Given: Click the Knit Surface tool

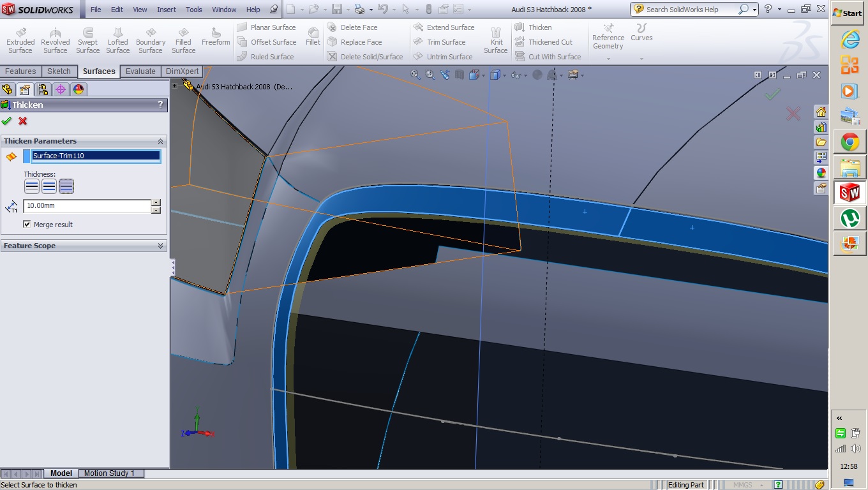Looking at the screenshot, I should [x=495, y=41].
